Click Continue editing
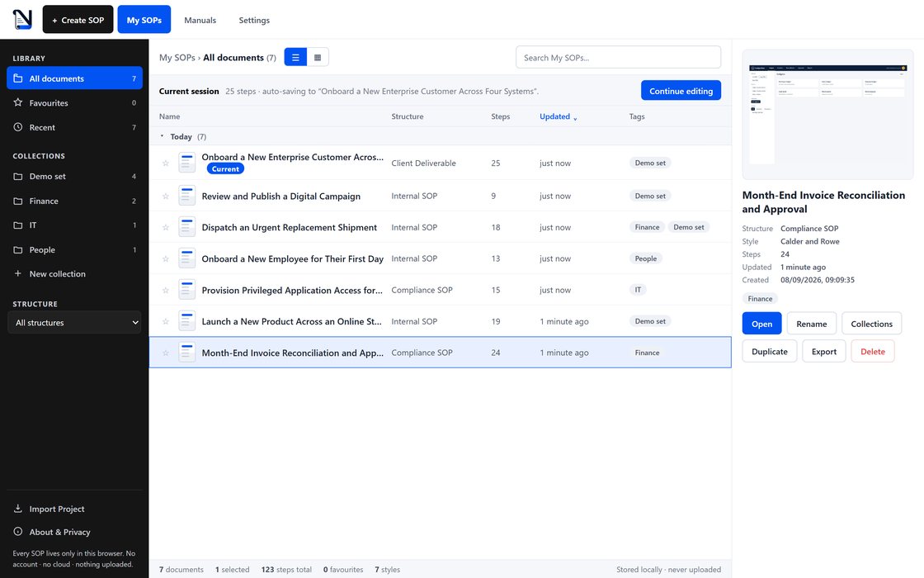Screen dimensions: 924x578 [681, 91]
